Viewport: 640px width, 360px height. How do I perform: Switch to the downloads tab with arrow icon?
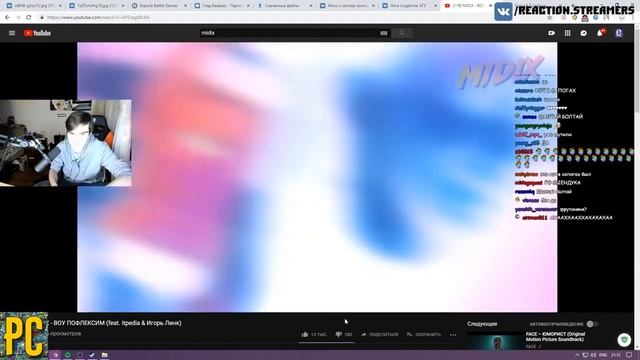(x=284, y=6)
